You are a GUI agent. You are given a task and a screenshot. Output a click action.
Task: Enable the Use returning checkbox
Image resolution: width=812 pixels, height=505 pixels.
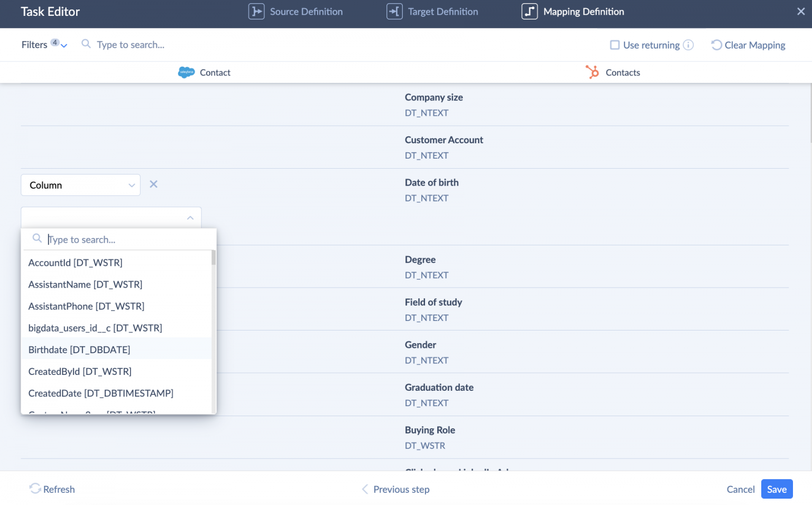pyautogui.click(x=615, y=45)
